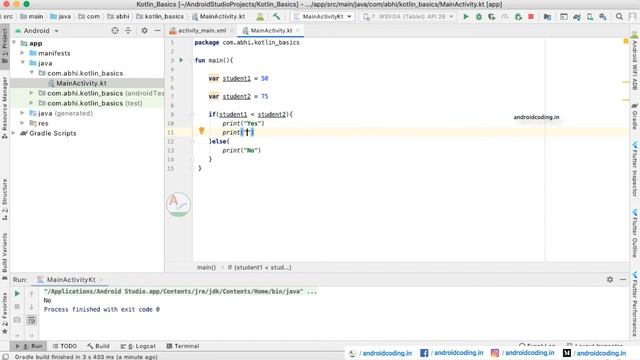Screen dimensions: 640x360
Task: Expand Gradle Scripts node
Action: point(14,133)
